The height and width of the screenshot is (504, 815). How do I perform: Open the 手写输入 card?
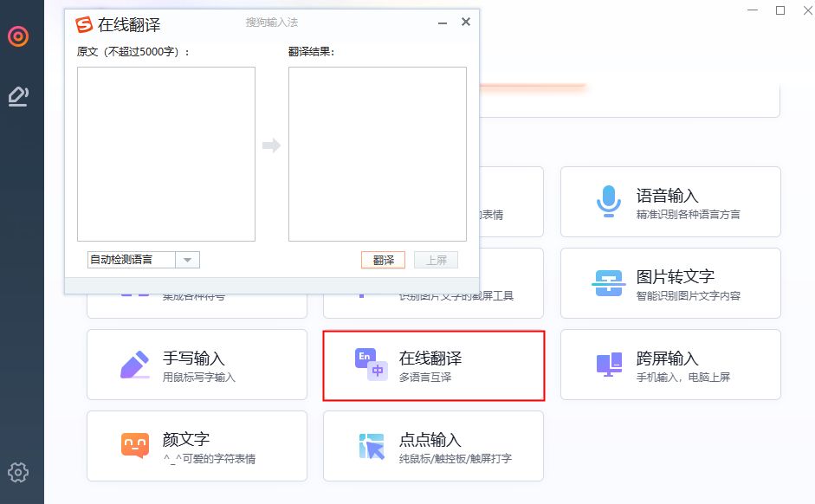(197, 365)
